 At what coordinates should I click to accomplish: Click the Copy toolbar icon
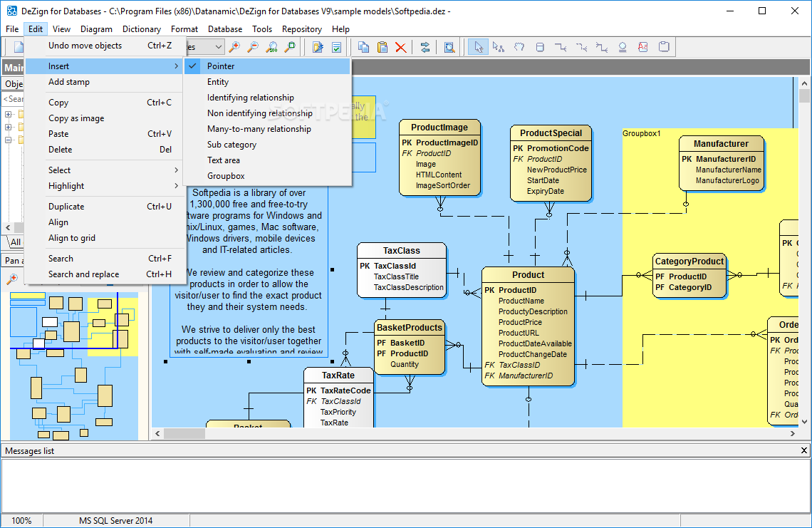click(x=363, y=47)
